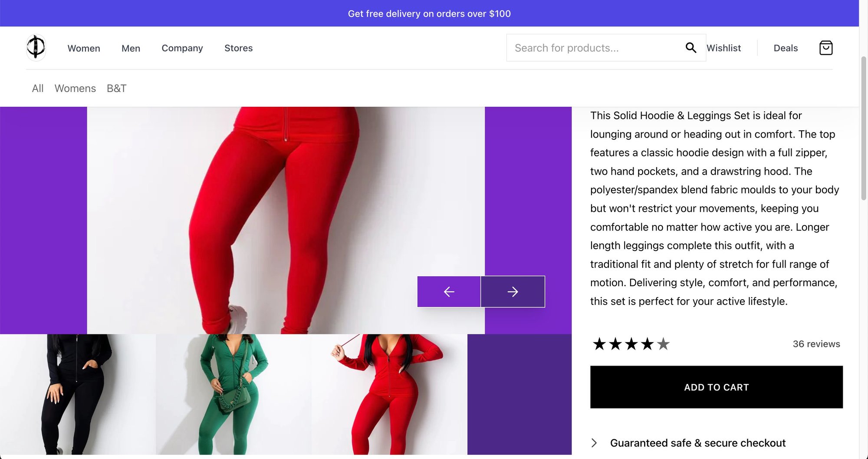The image size is (868, 459).
Task: Open the Women menu
Action: pyautogui.click(x=84, y=48)
